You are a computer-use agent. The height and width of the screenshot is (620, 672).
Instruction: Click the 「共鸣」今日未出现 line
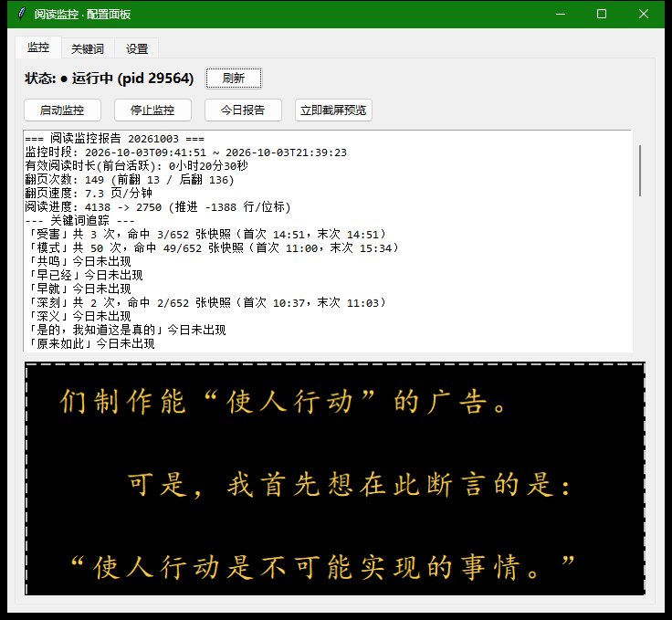(79, 262)
